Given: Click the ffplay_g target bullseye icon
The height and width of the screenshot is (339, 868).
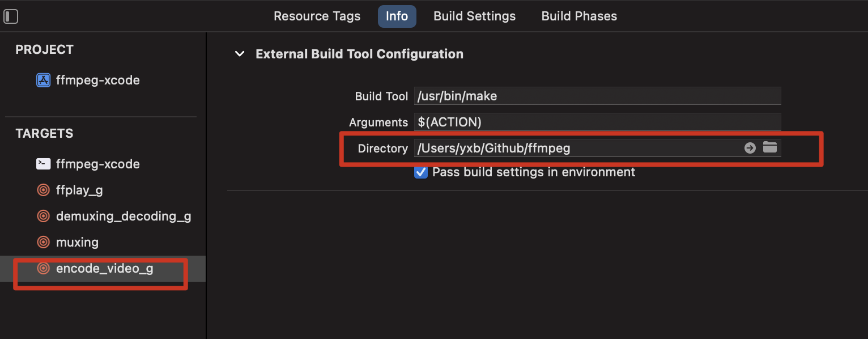Looking at the screenshot, I should tap(44, 190).
